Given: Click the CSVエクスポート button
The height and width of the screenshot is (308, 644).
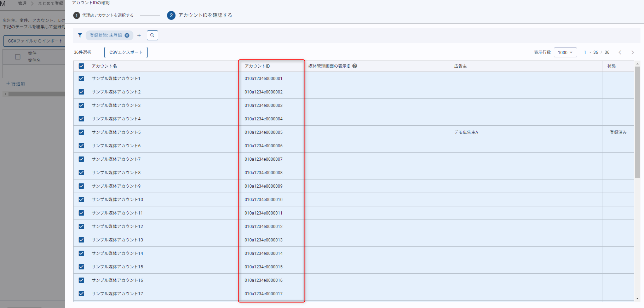Looking at the screenshot, I should coord(126,52).
